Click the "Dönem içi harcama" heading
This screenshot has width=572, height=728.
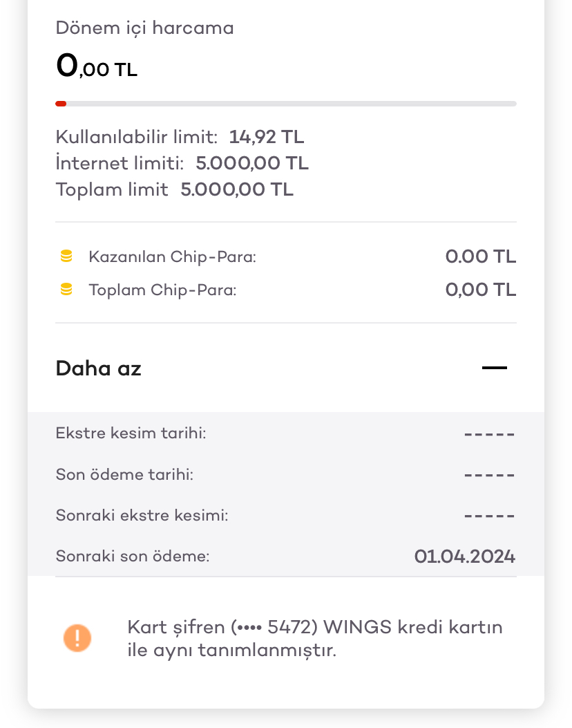coord(144,28)
